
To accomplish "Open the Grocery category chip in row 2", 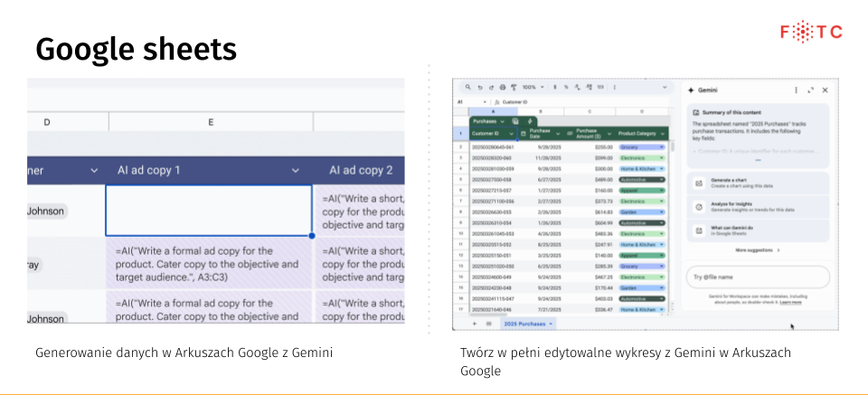I will (x=642, y=147).
